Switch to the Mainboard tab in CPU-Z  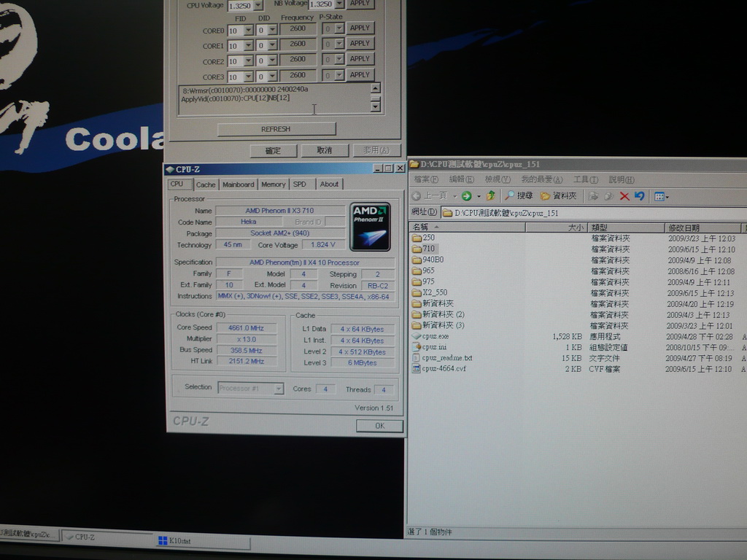(239, 184)
